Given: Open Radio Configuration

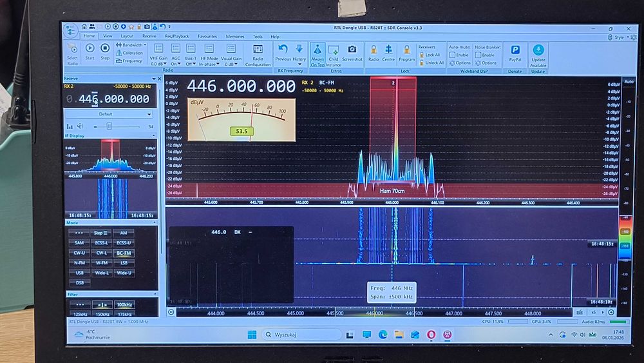Looking at the screenshot, I should click(x=258, y=55).
